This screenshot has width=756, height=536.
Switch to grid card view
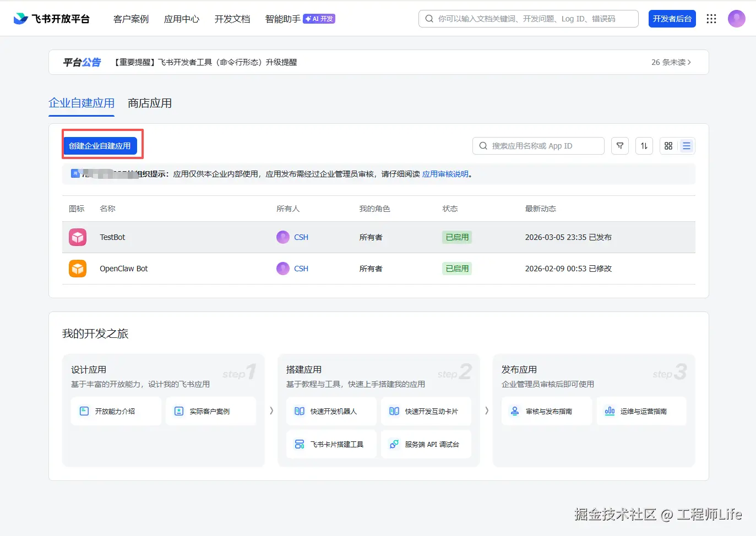pyautogui.click(x=668, y=146)
